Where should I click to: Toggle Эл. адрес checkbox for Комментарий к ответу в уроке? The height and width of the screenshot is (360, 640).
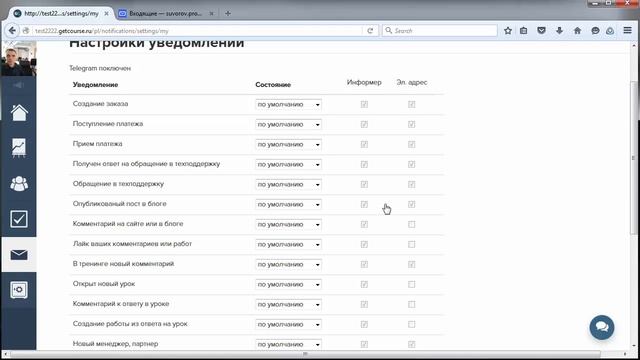coord(411,304)
